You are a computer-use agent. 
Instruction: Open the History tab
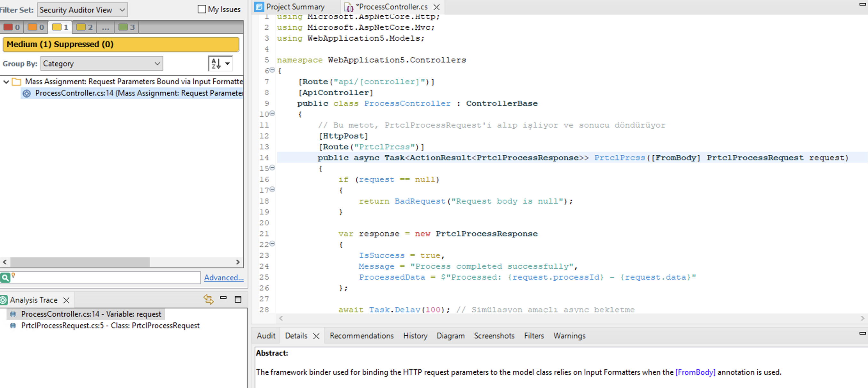coord(415,336)
